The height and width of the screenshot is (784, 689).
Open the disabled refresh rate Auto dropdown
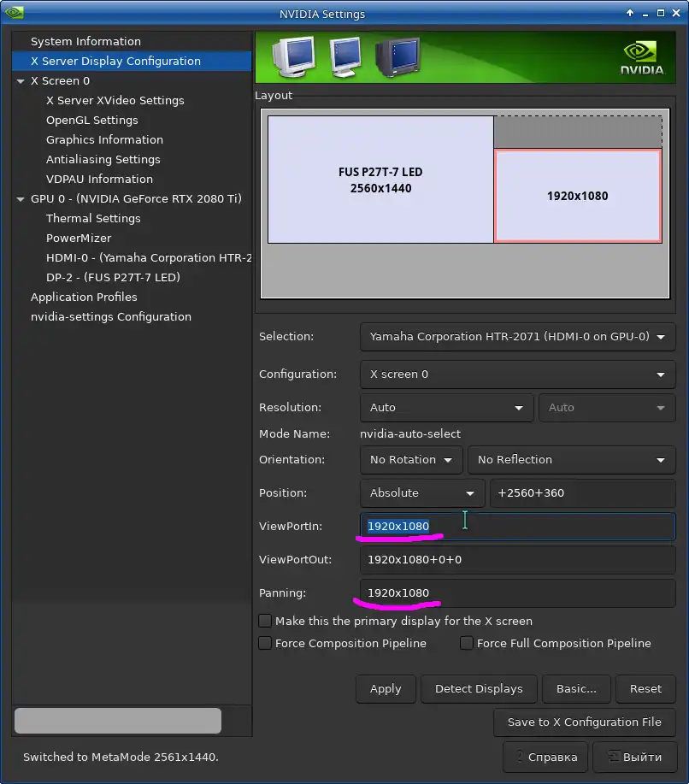607,408
